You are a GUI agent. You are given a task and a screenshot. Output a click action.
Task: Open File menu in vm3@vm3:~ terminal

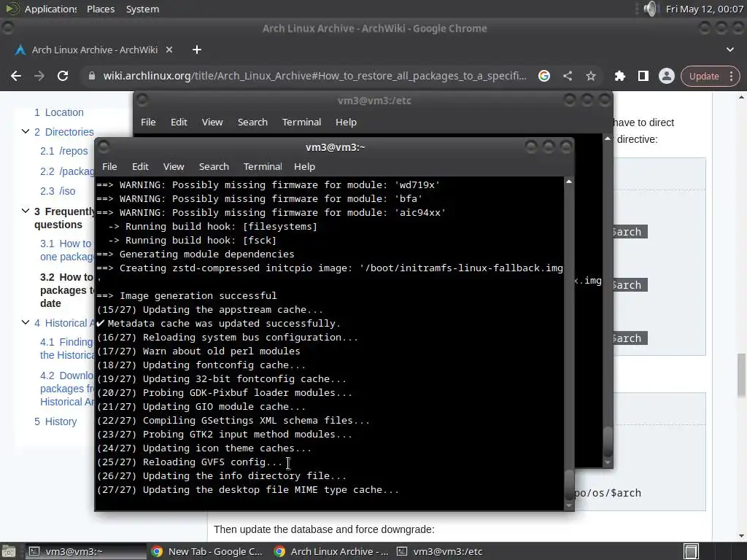[109, 167]
